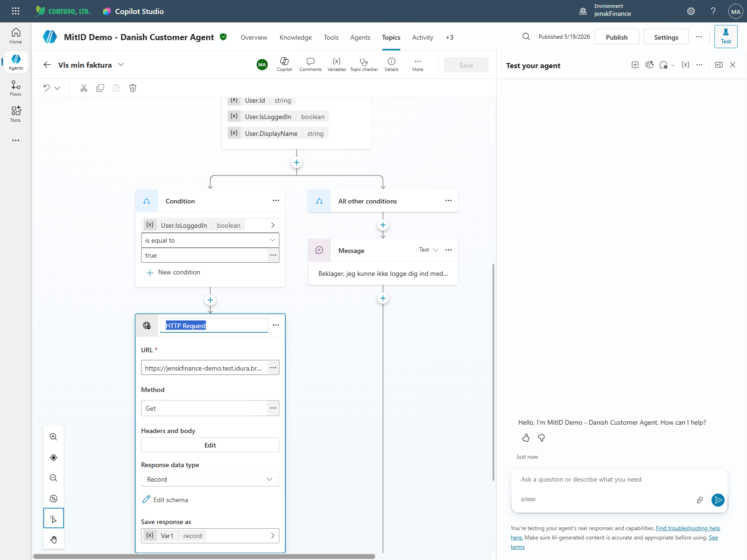Image resolution: width=747 pixels, height=560 pixels.
Task: Open Copilot in the topic toolbar
Action: (x=284, y=64)
